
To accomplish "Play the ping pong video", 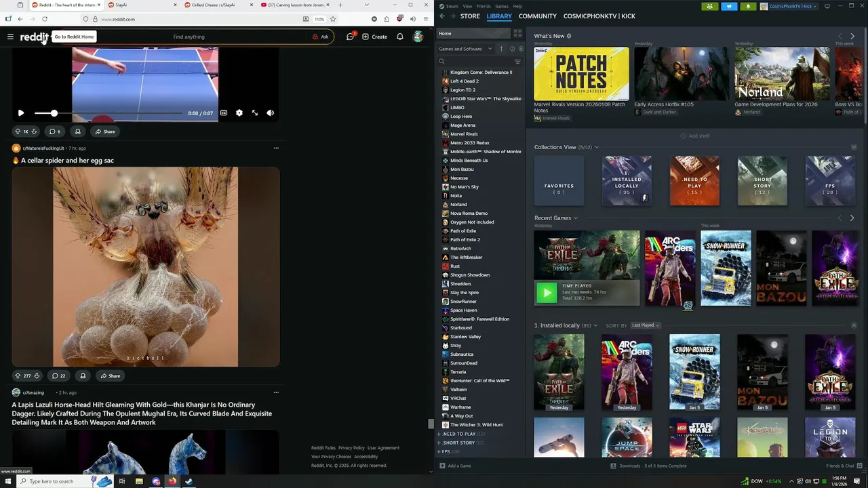I will (x=20, y=113).
